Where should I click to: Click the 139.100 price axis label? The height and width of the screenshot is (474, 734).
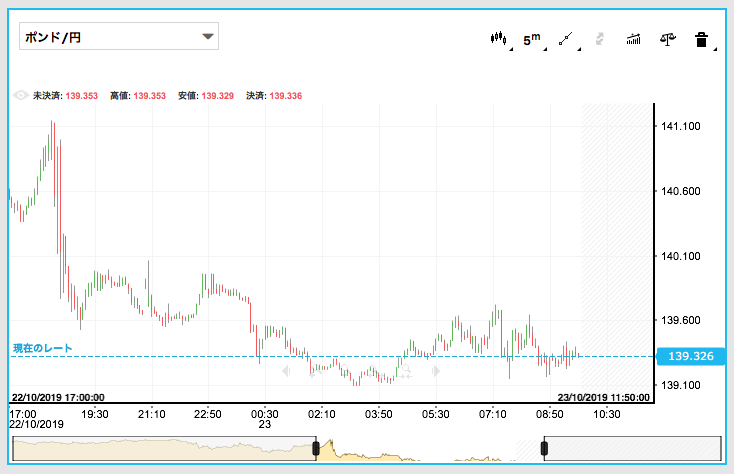point(681,385)
